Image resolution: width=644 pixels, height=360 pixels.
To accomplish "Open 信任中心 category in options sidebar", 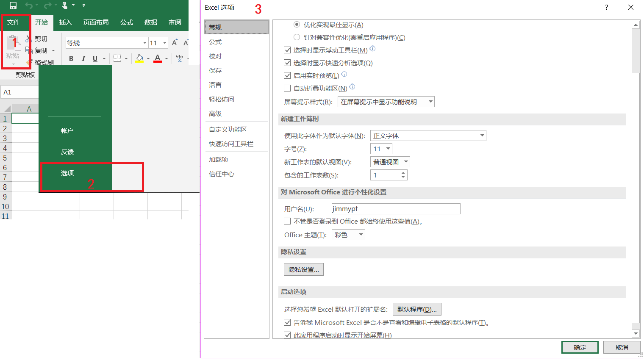I will tap(236, 174).
